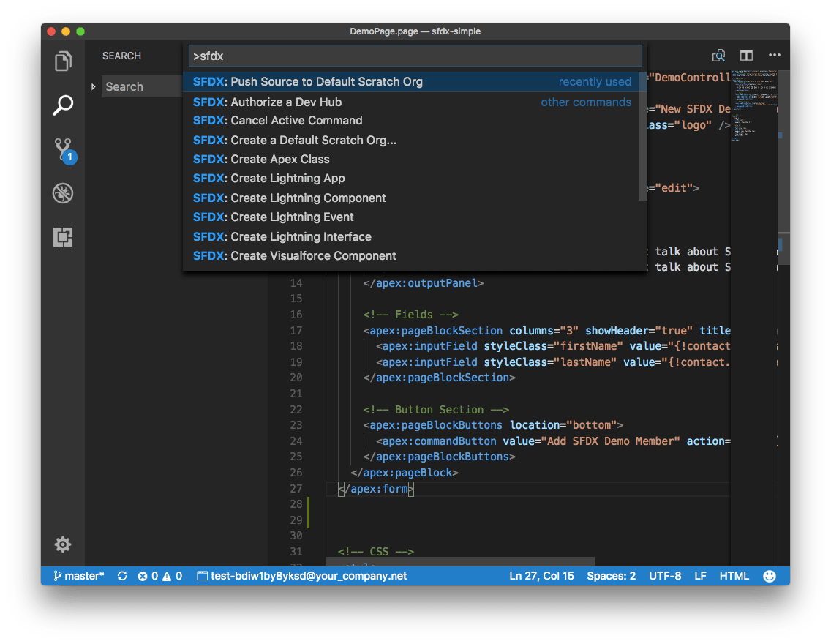Viewport: 831px width, 644px height.
Task: Click the scratch org test-bdiw1by8yksd username
Action: point(302,576)
